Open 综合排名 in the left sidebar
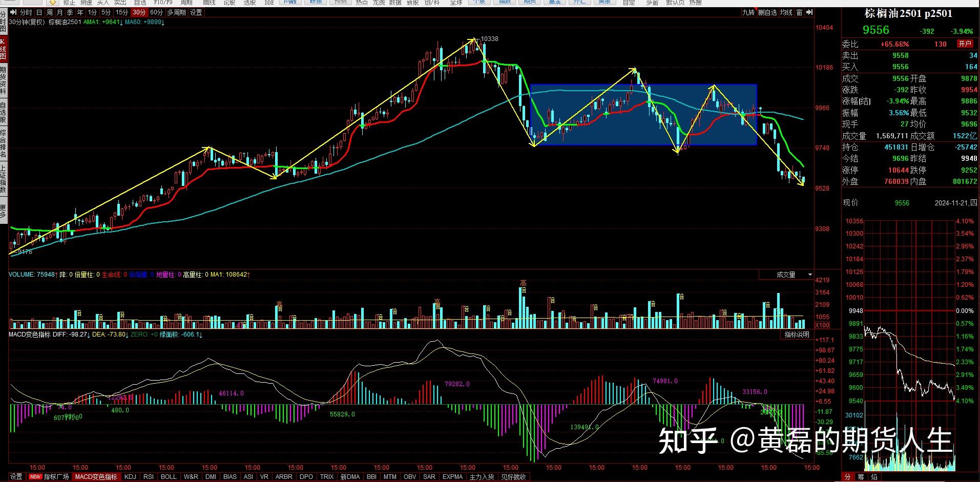The height and width of the screenshot is (482, 980). [x=3, y=144]
